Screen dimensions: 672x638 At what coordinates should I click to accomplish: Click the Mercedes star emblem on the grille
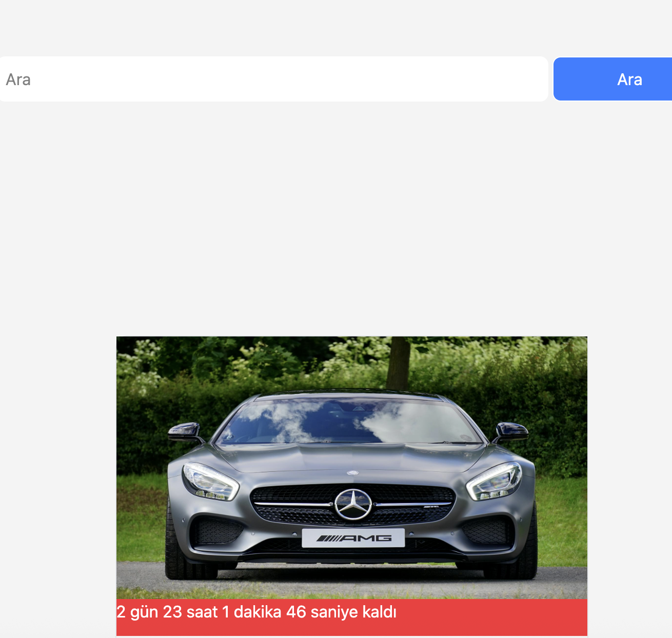tap(353, 504)
